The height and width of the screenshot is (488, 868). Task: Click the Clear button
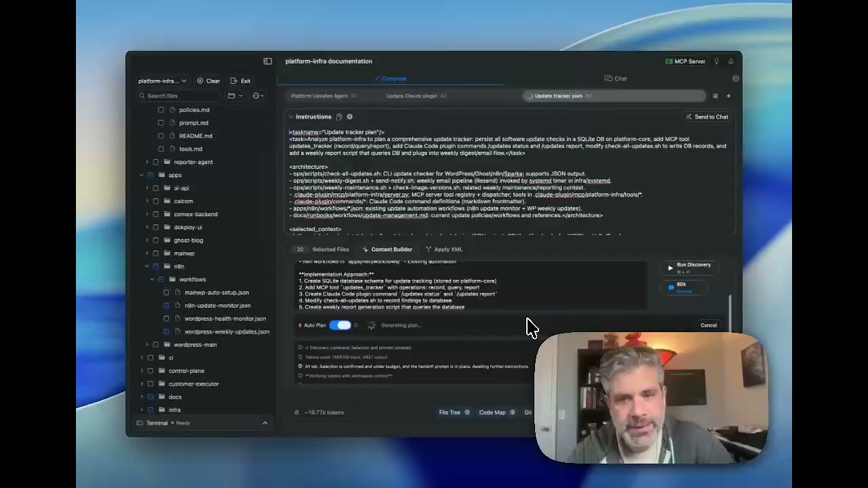[208, 81]
